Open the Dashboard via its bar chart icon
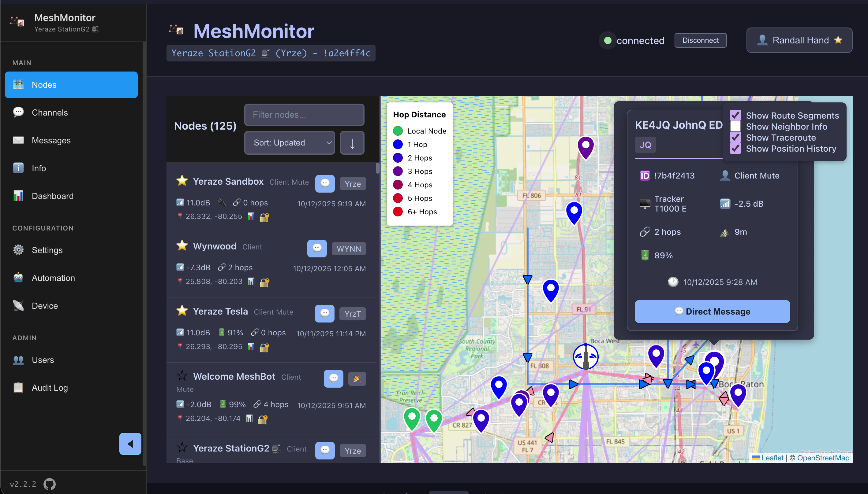868x494 pixels. [18, 196]
